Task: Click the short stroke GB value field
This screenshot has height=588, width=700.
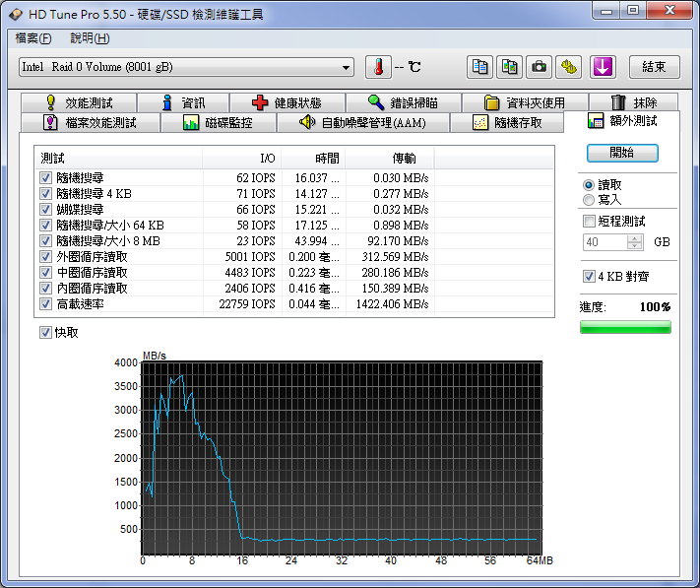Action: tap(605, 242)
